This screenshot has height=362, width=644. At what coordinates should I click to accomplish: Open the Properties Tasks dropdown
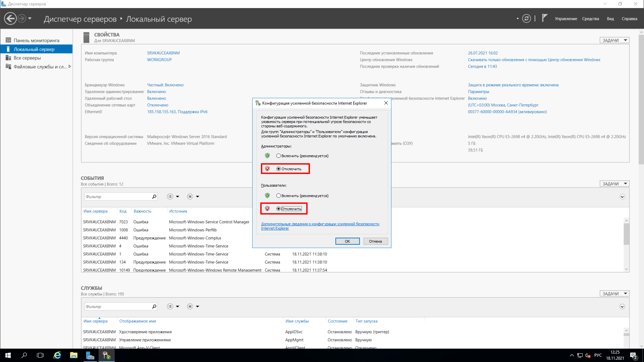pyautogui.click(x=614, y=40)
